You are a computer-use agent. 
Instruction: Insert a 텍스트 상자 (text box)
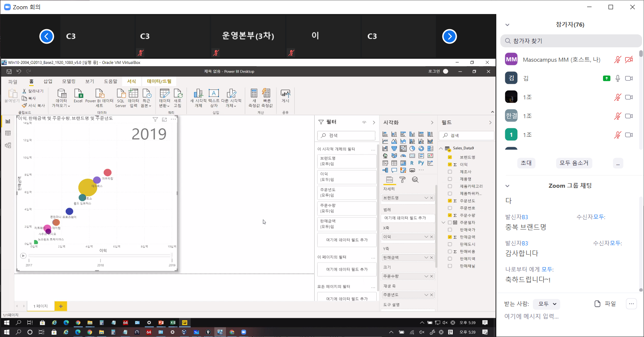coord(214,98)
